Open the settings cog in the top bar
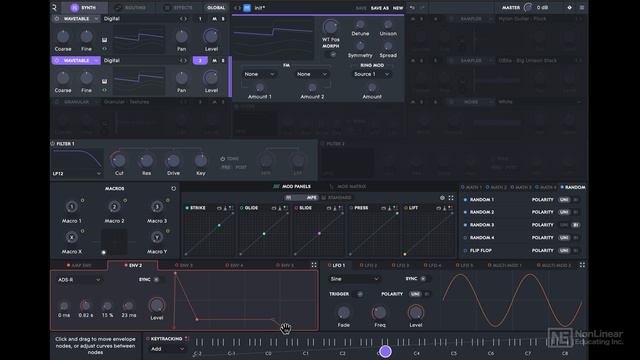This screenshot has width=640, height=360. tap(569, 7)
